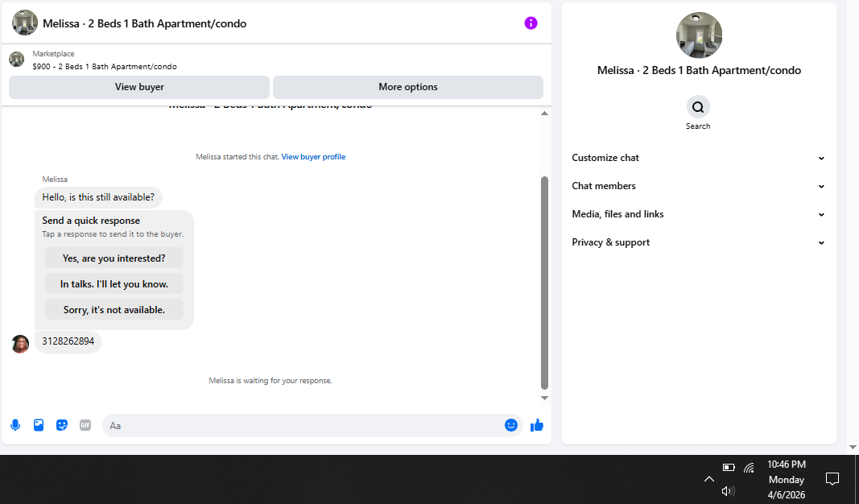This screenshot has width=859, height=504.
Task: Click the large apartment photo in side panel
Action: pos(699,35)
